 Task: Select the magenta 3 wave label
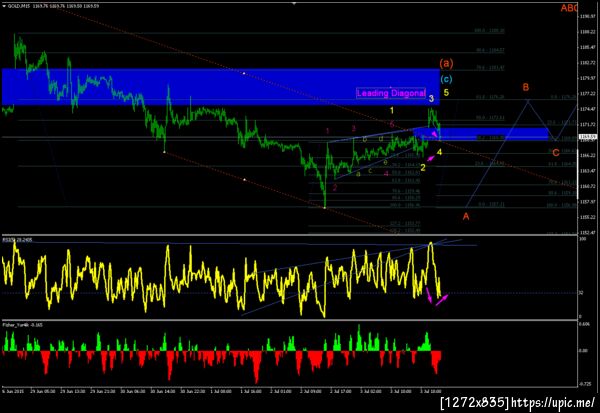point(354,128)
